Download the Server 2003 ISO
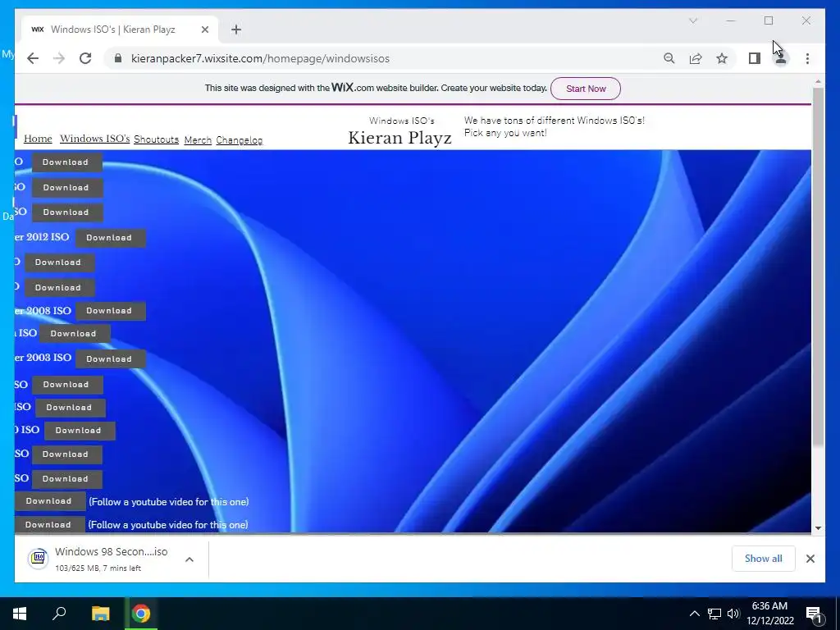Screen dimensions: 840x630 pos(111,359)
